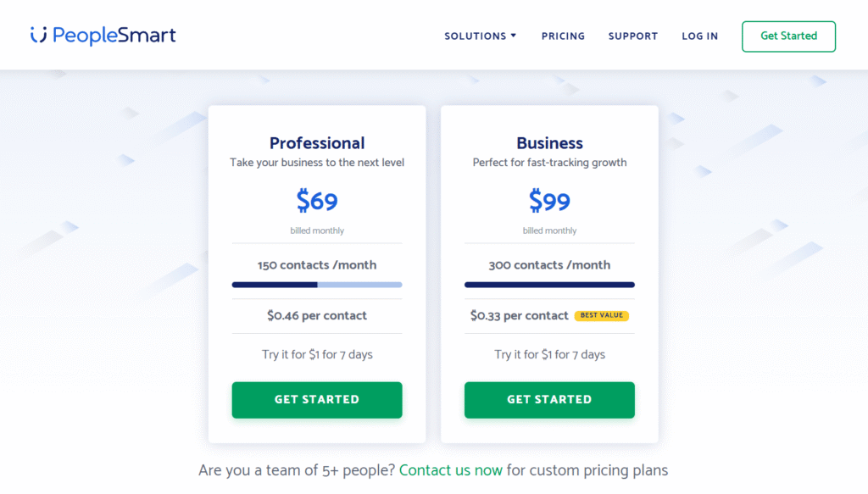This screenshot has width=868, height=494.
Task: Click the Professional plan title
Action: [316, 142]
